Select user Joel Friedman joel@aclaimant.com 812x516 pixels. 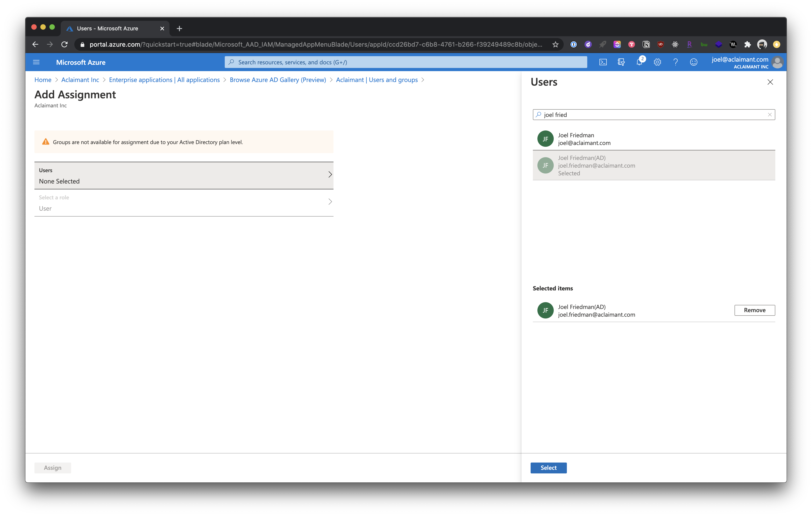pyautogui.click(x=654, y=139)
